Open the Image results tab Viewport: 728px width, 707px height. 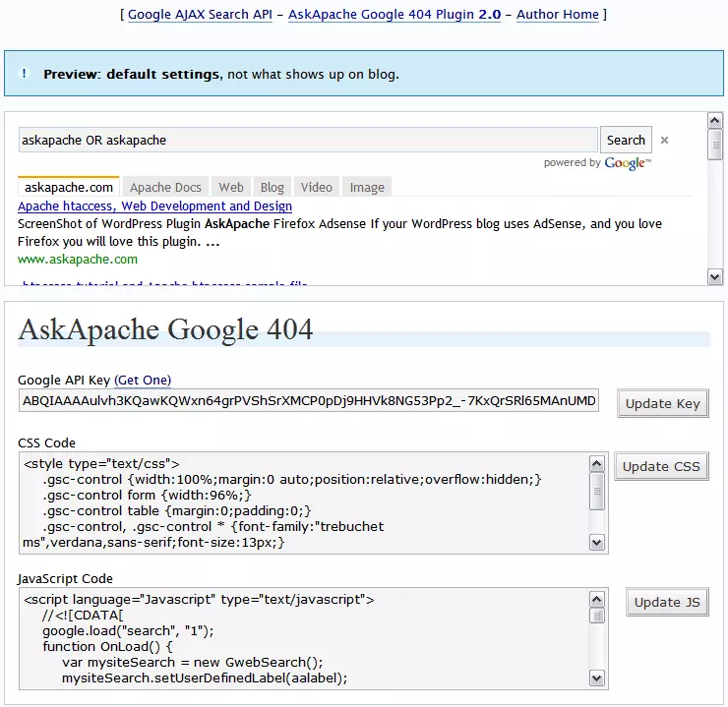point(367,188)
